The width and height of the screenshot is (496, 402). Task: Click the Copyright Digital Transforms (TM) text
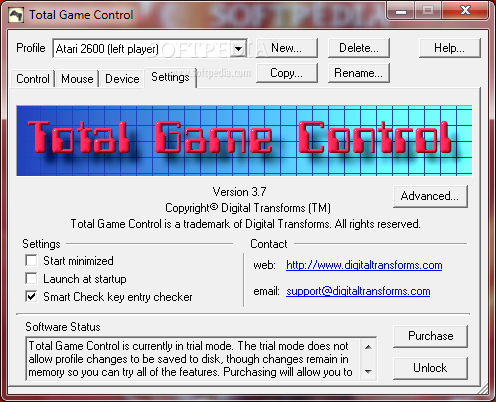tap(248, 208)
